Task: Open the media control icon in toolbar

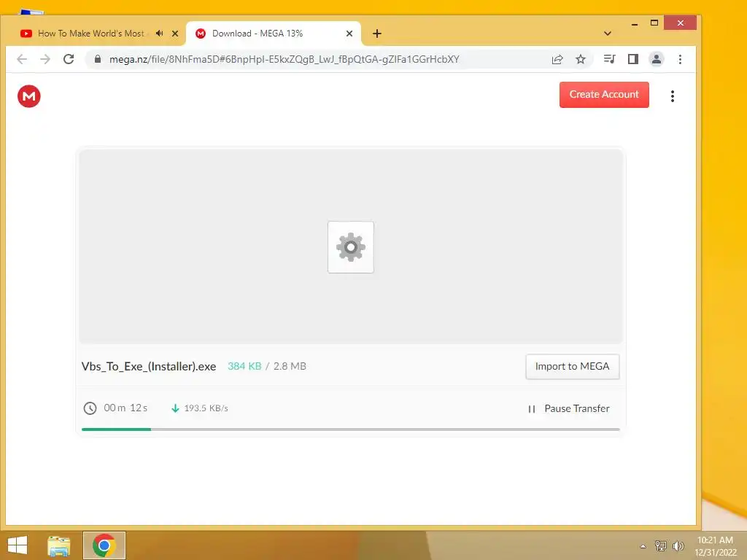Action: (609, 59)
